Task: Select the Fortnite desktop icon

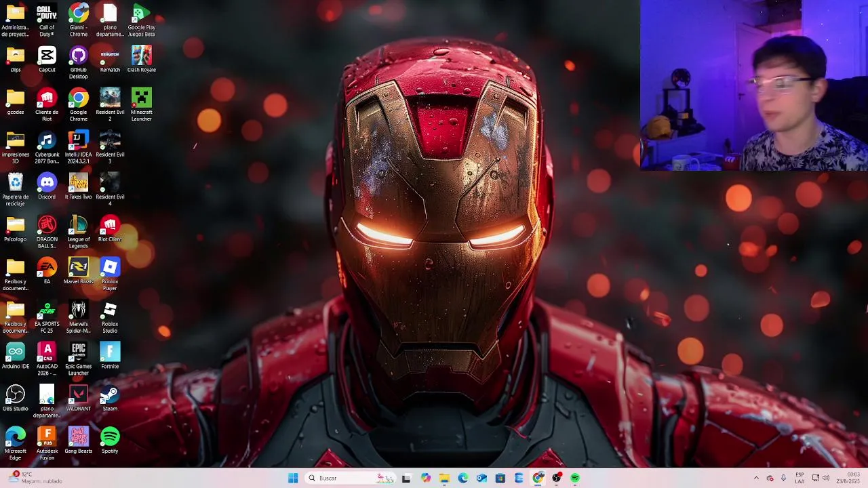Action: (110, 356)
